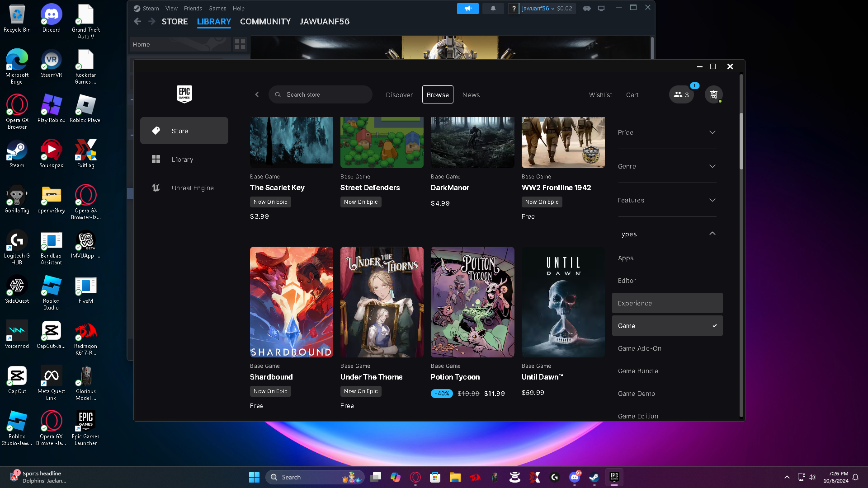
Task: Expand the Genre filter dropdown
Action: pyautogui.click(x=667, y=166)
